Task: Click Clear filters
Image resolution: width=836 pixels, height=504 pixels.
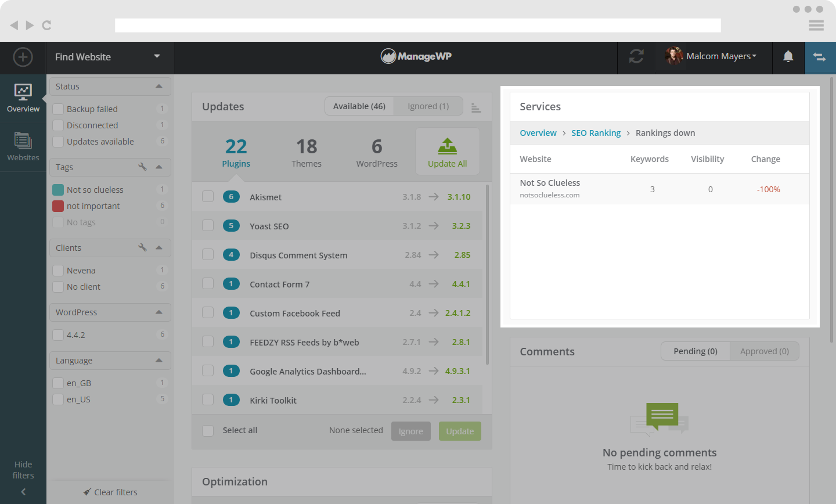Action: pyautogui.click(x=110, y=492)
